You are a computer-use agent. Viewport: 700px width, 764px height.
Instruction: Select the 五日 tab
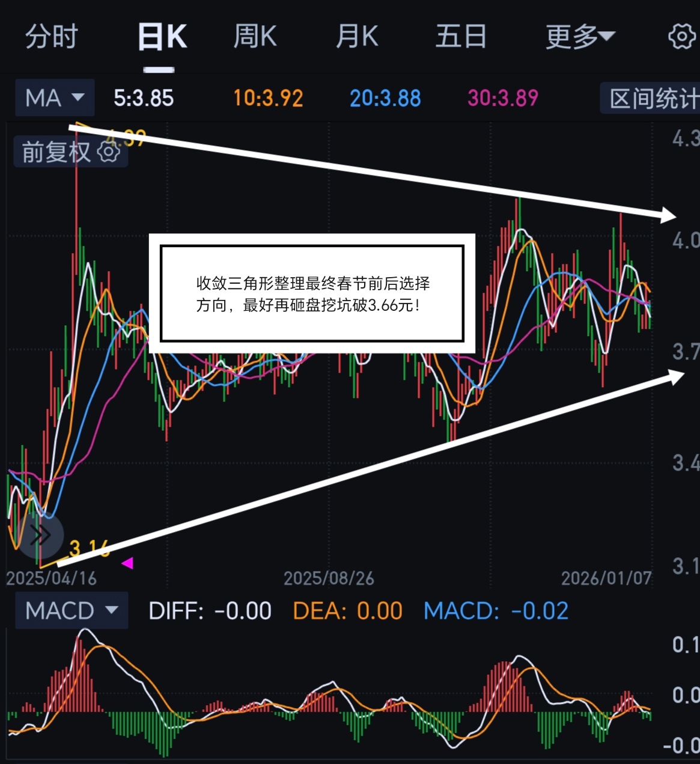click(461, 37)
